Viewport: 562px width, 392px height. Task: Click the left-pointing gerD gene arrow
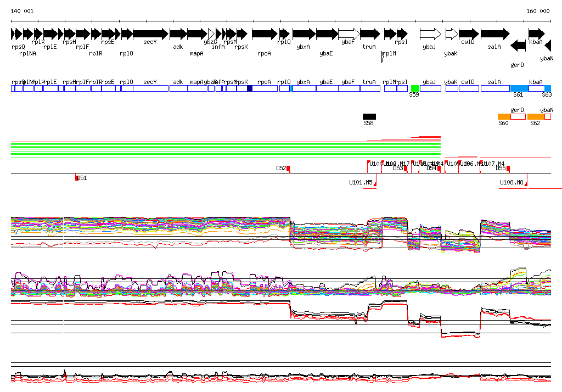click(x=518, y=46)
